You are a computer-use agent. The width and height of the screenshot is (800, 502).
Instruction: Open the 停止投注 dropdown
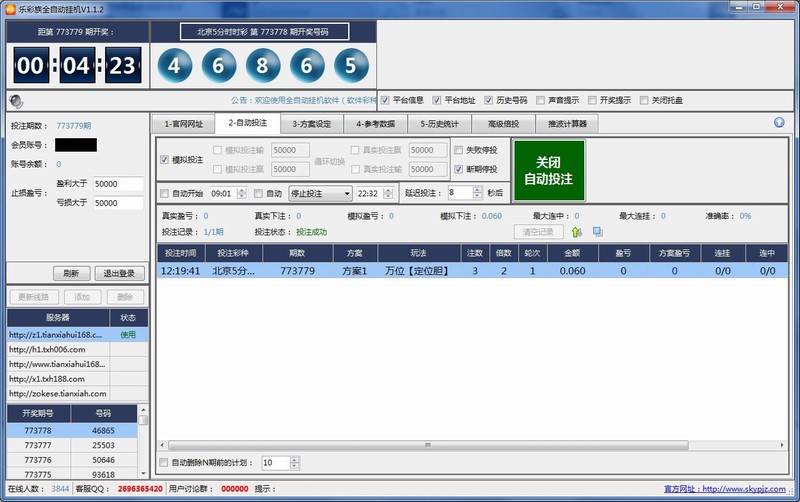pyautogui.click(x=320, y=193)
